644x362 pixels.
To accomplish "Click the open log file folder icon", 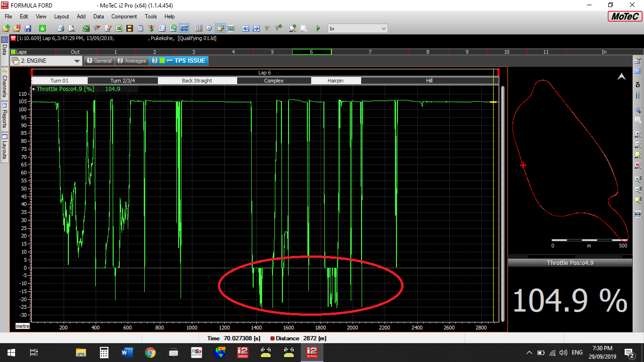I will (x=6, y=28).
